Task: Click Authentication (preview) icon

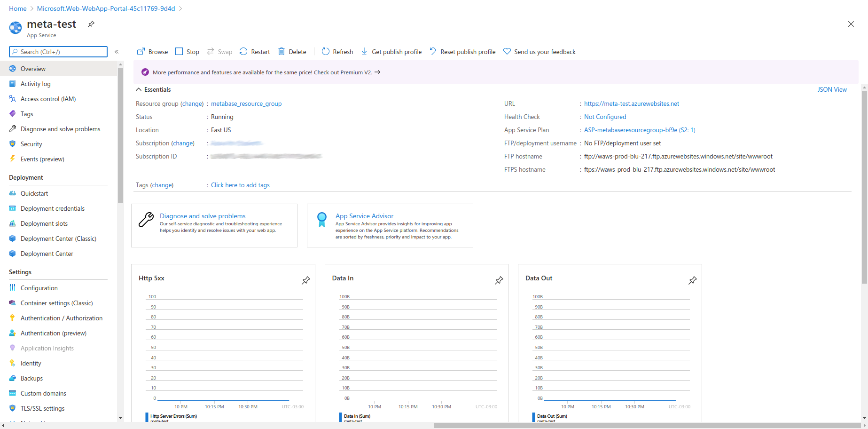Action: [13, 333]
